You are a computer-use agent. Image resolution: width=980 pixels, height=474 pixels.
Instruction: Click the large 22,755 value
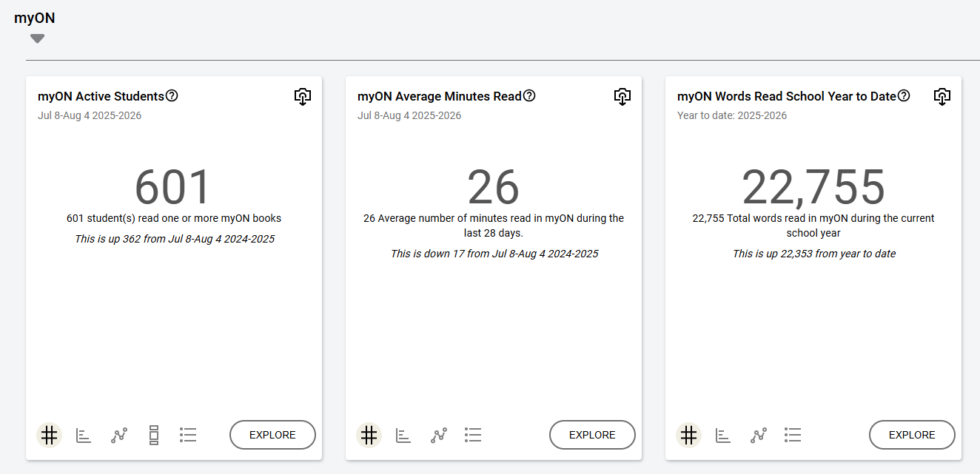[813, 187]
